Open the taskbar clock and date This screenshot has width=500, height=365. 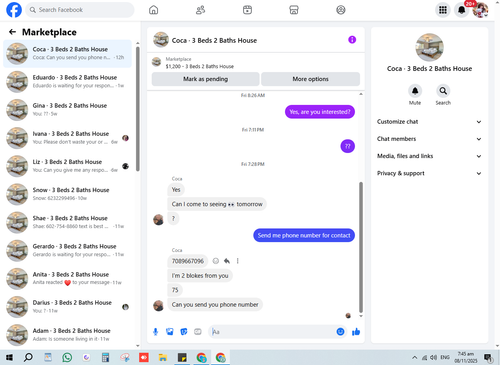(465, 357)
